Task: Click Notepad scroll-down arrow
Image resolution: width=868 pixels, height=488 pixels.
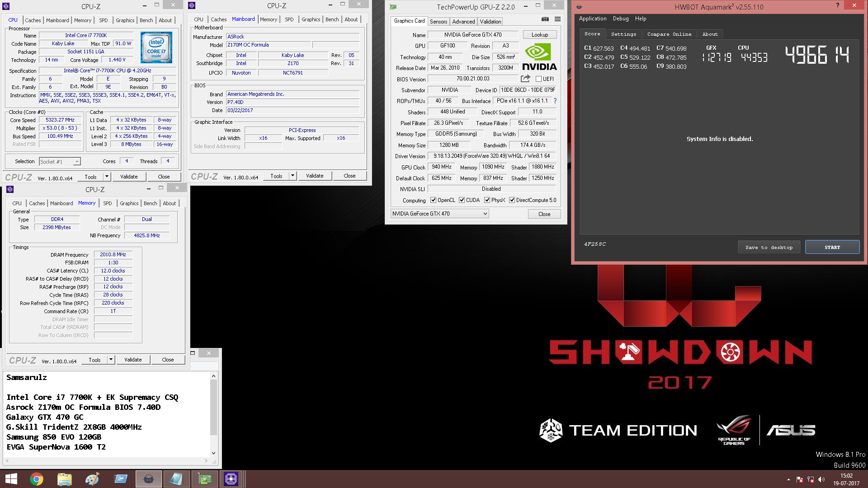Action: (x=213, y=453)
